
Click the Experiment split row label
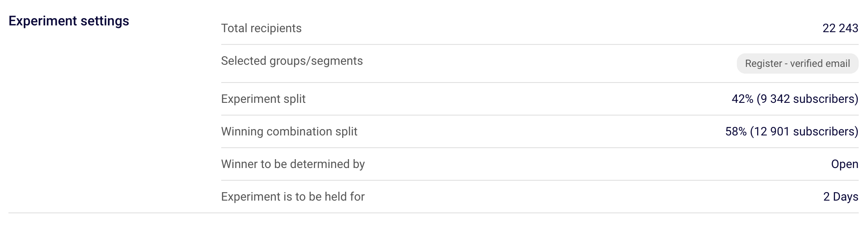click(263, 99)
